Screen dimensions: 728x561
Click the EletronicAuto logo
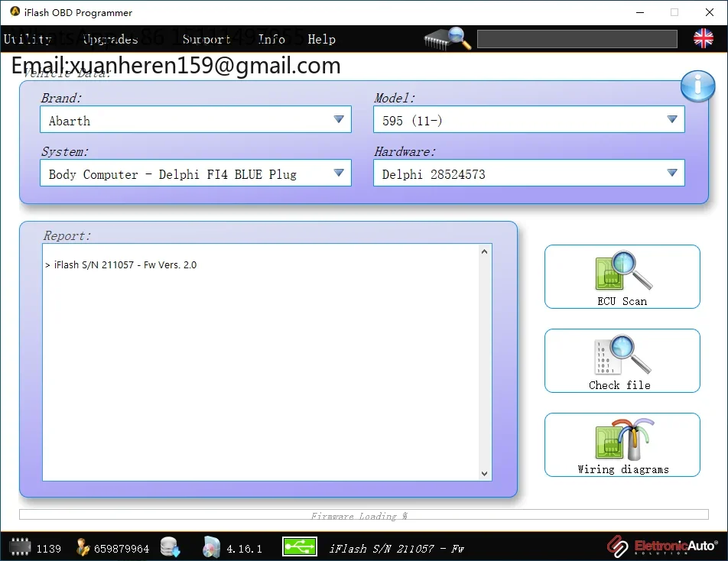click(x=662, y=546)
